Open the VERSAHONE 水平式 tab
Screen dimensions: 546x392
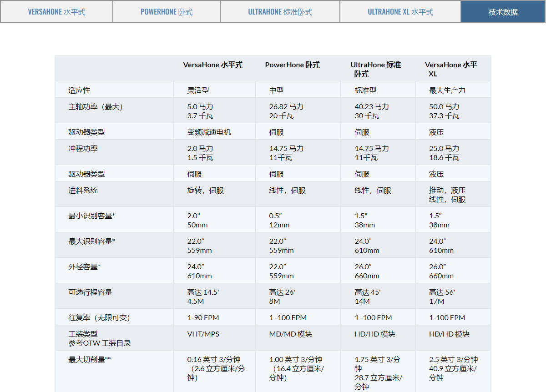pos(56,12)
